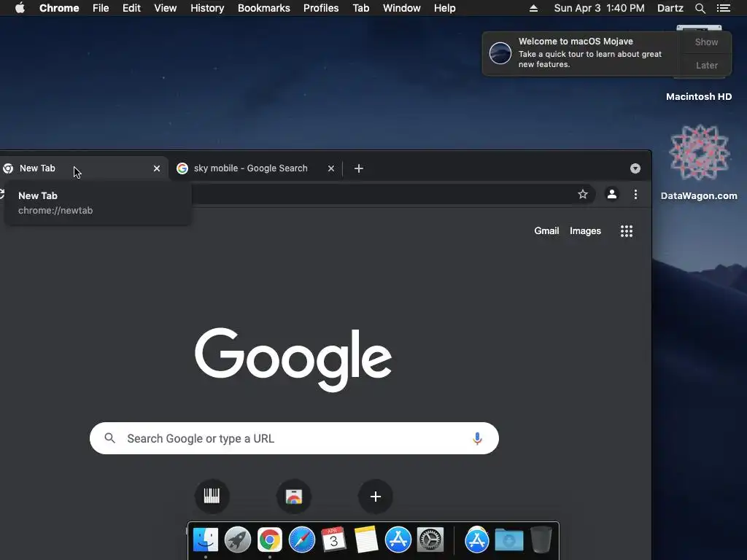Screen dimensions: 747x560
Task: Open Chrome three-dot menu
Action: [635, 194]
